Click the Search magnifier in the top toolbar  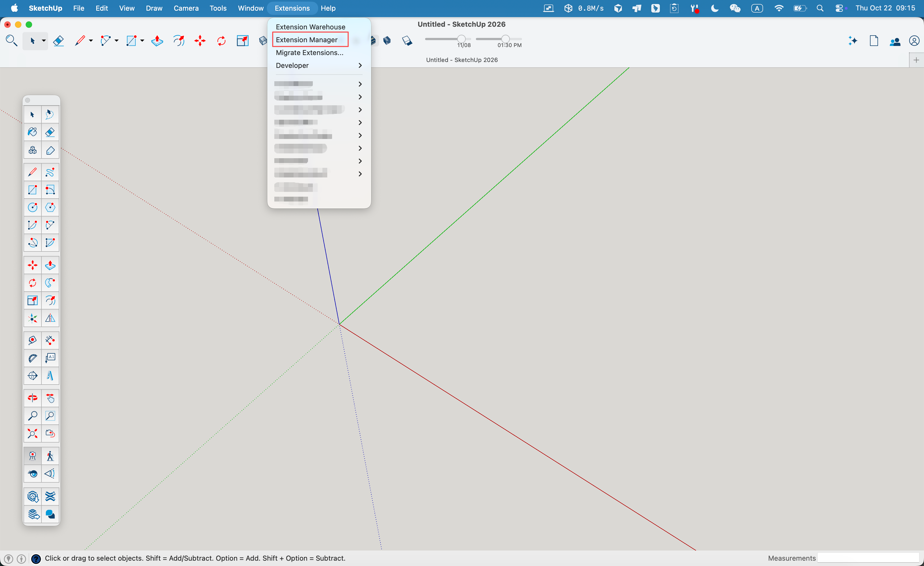pyautogui.click(x=11, y=40)
